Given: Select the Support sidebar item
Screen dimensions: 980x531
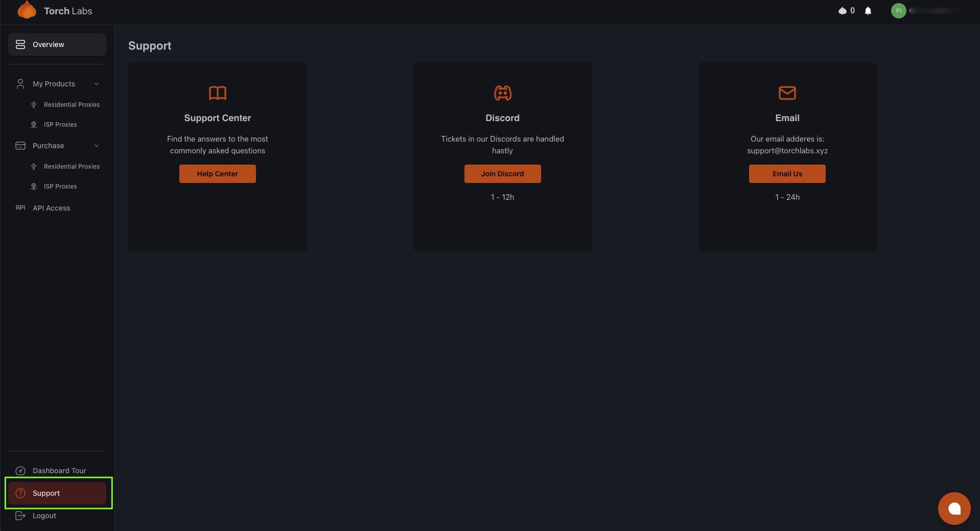Looking at the screenshot, I should (x=57, y=493).
